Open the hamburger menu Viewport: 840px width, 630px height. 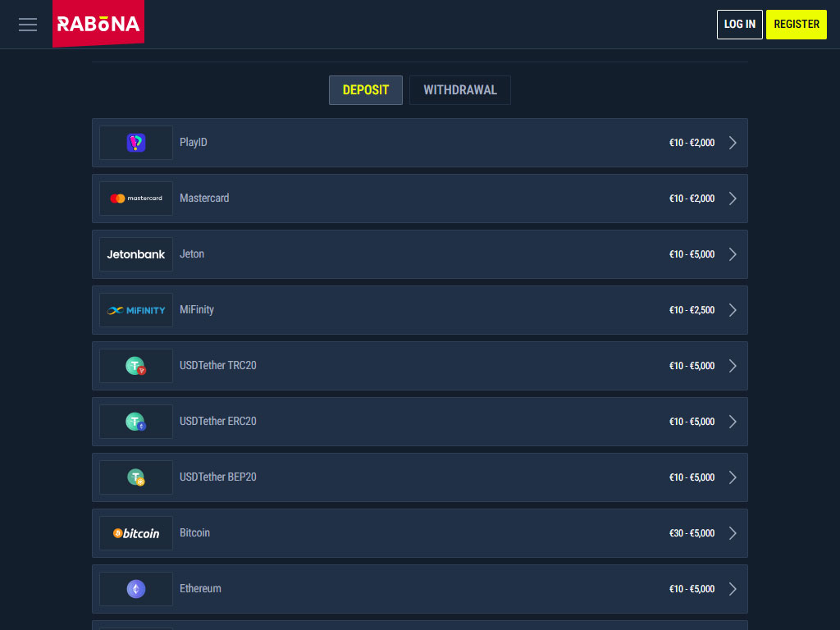pyautogui.click(x=28, y=25)
